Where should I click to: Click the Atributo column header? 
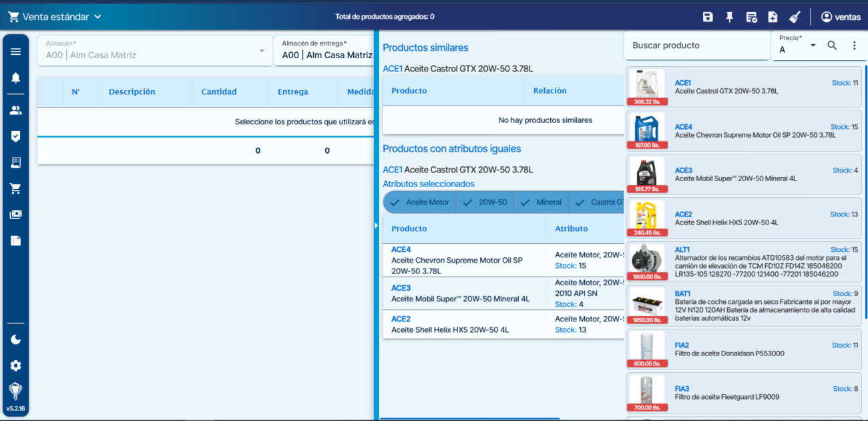point(572,229)
